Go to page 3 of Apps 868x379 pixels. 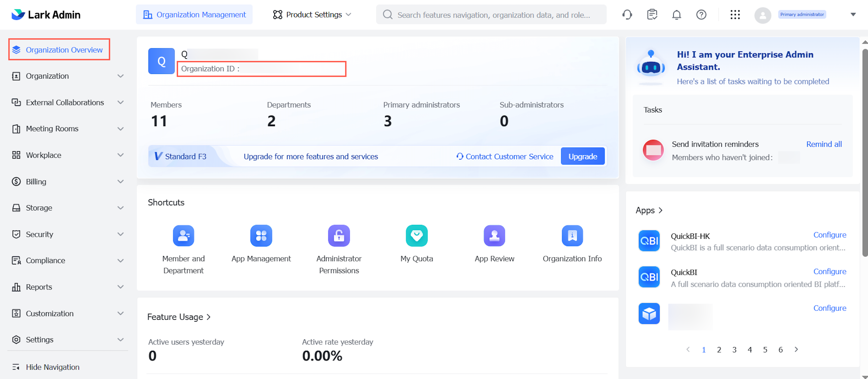[x=734, y=350]
